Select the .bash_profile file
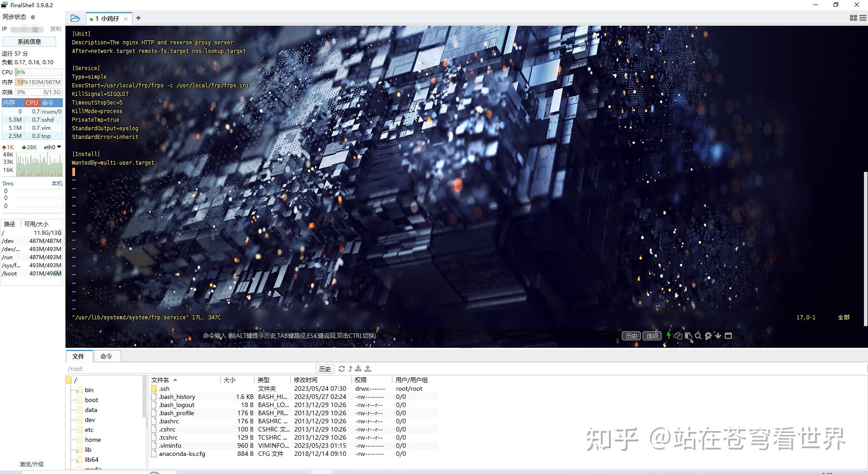868x474 pixels. click(293, 413)
